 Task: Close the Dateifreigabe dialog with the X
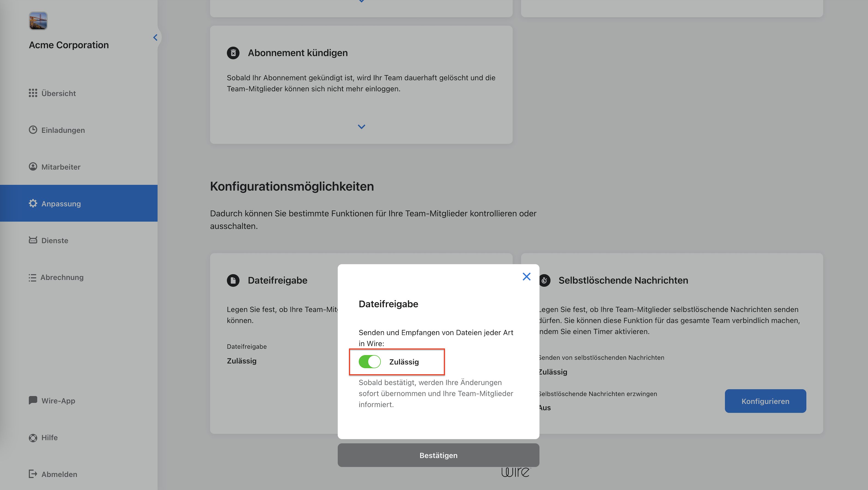[526, 277]
